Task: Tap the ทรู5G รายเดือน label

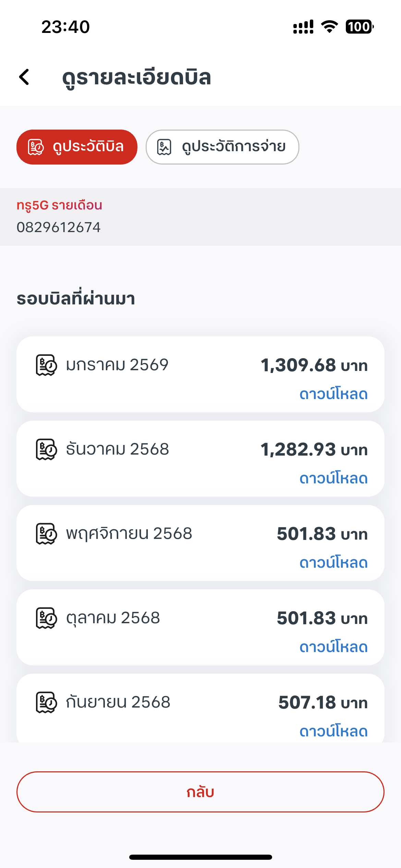Action: point(59,205)
